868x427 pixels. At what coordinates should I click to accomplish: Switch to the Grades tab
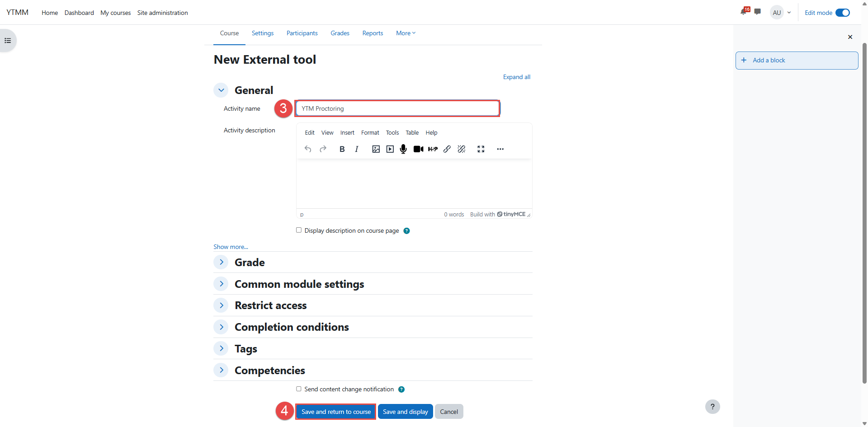(340, 33)
